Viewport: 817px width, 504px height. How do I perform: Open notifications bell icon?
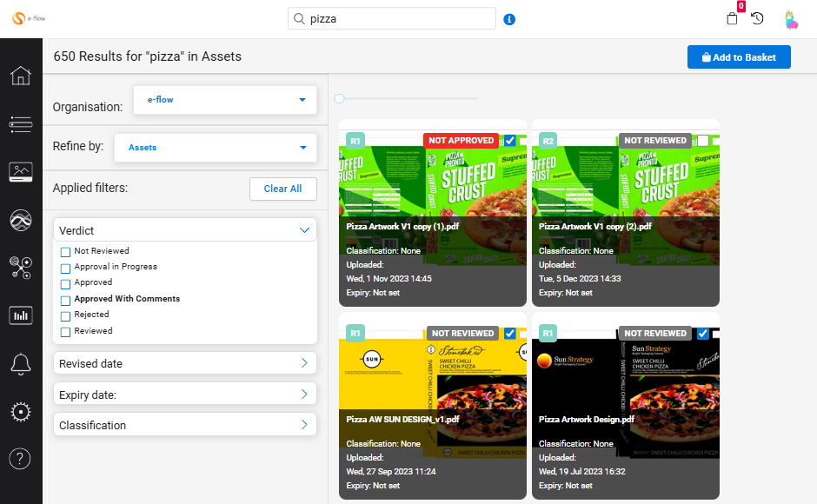tap(20, 364)
